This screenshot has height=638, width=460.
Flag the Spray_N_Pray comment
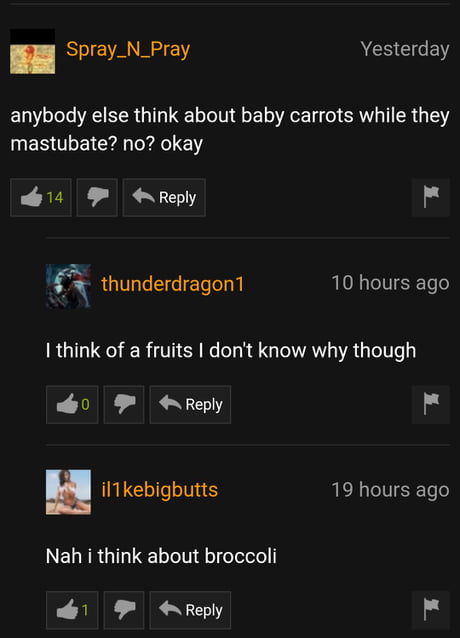pos(431,198)
